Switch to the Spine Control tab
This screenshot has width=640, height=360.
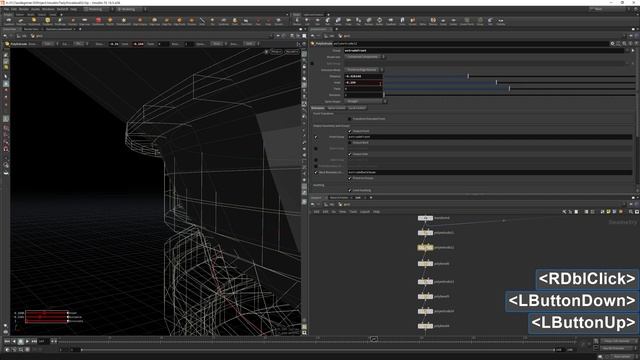tap(336, 108)
